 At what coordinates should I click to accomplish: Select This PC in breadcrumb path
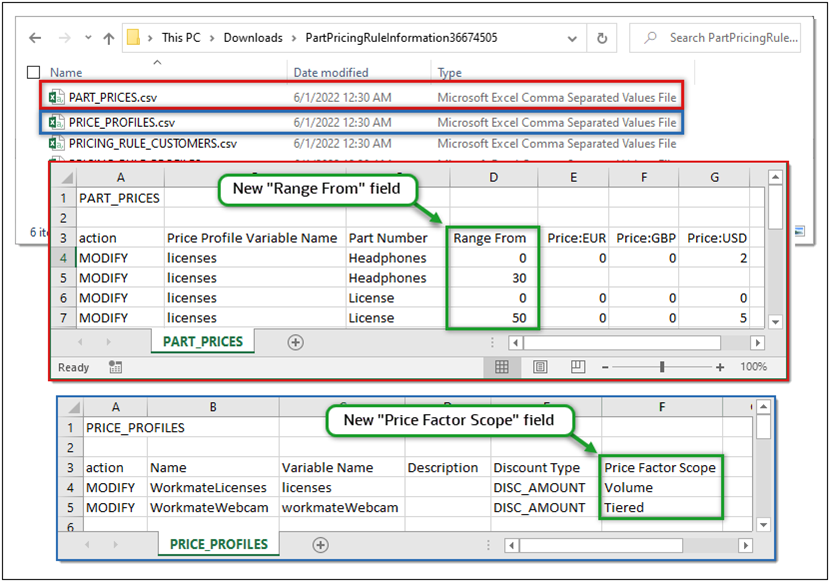point(181,38)
